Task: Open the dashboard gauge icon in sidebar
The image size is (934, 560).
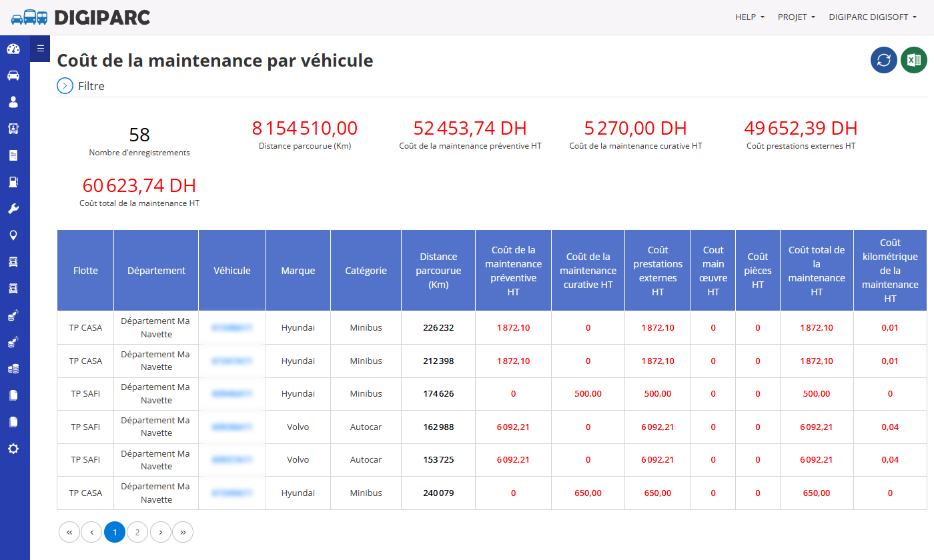Action: 13,49
